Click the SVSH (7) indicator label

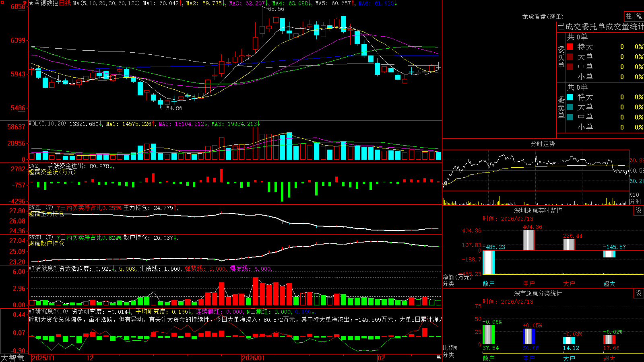click(x=41, y=238)
